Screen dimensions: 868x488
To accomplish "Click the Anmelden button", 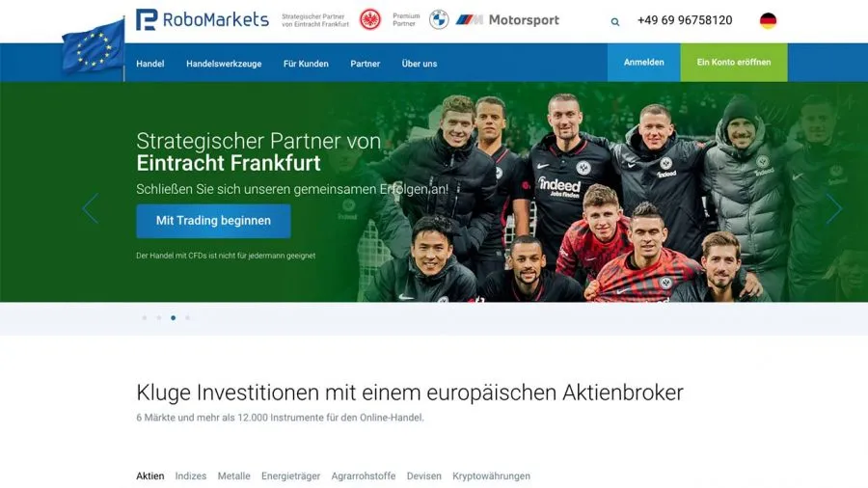I will point(644,63).
